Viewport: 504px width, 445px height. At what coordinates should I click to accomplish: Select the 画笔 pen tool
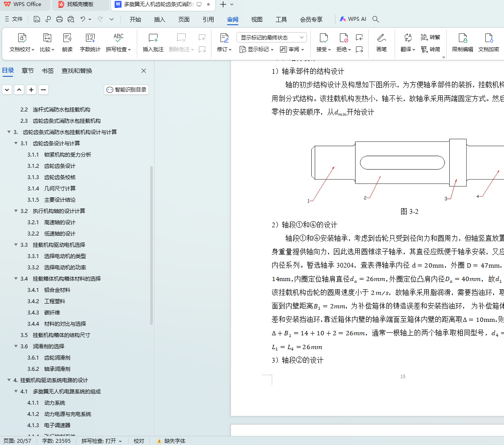pos(381,43)
